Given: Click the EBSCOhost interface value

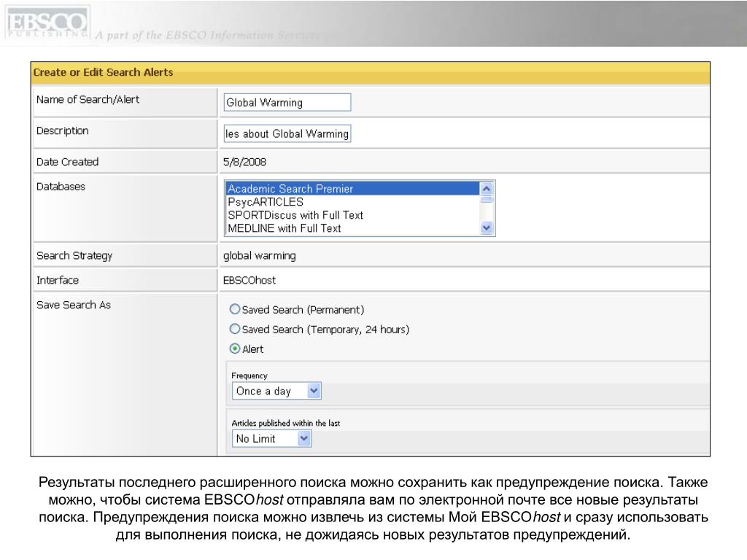Looking at the screenshot, I should (249, 280).
